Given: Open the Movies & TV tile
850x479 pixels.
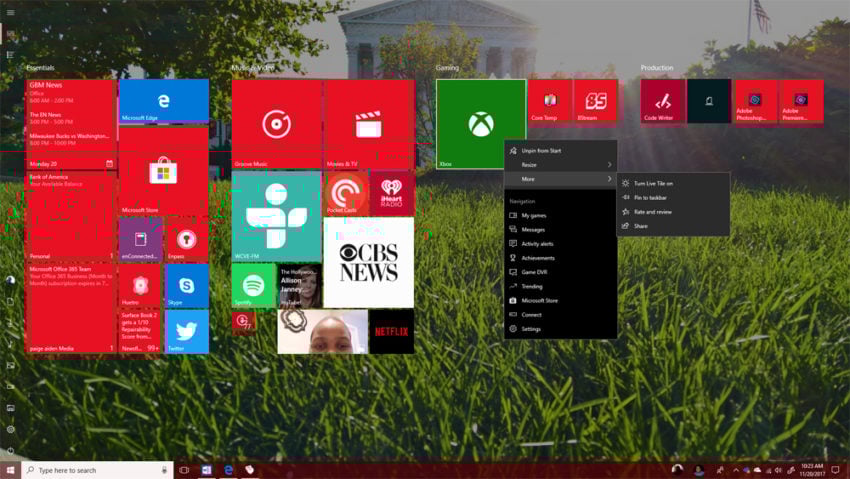Looking at the screenshot, I should (369, 124).
